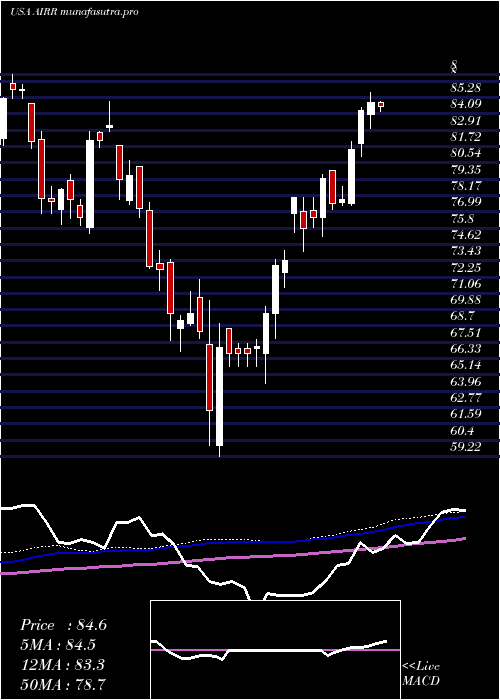Click the 59.22 price axis label
This screenshot has width=500, height=700.
point(466,447)
